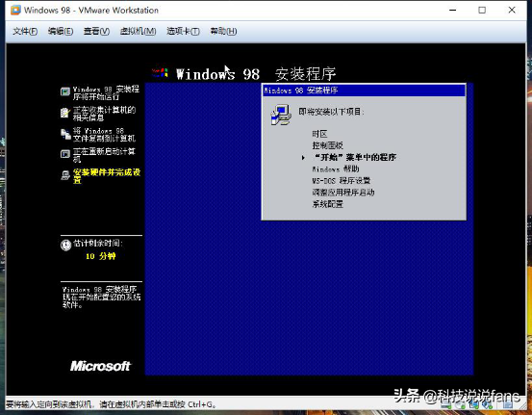Viewport: 532px width, 415px height.
Task: Click the Windows 98 安装程序 header title
Action: (x=256, y=74)
